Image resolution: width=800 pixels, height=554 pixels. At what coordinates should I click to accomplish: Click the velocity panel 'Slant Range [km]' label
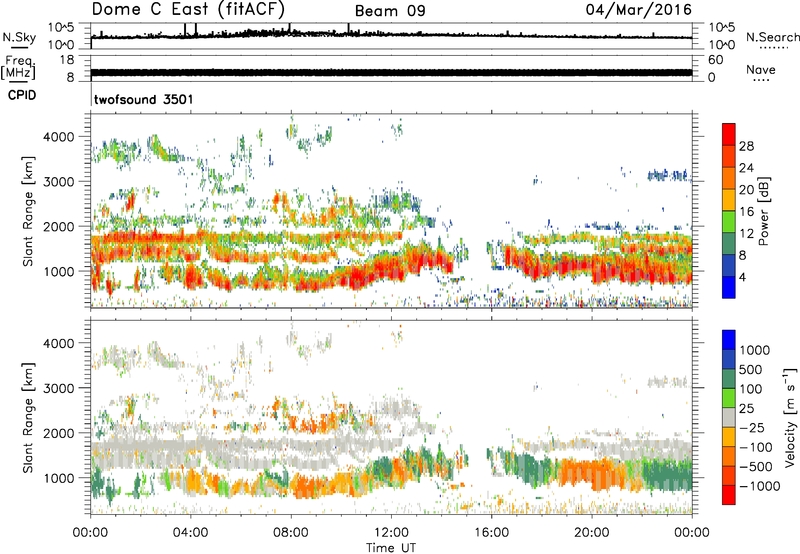[28, 417]
